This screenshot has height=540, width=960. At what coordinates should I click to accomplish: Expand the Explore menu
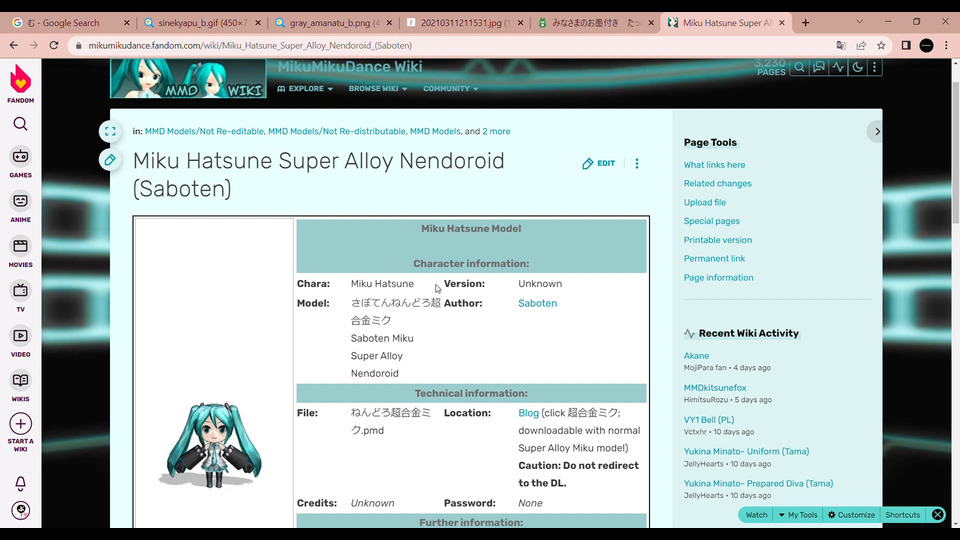tap(305, 89)
